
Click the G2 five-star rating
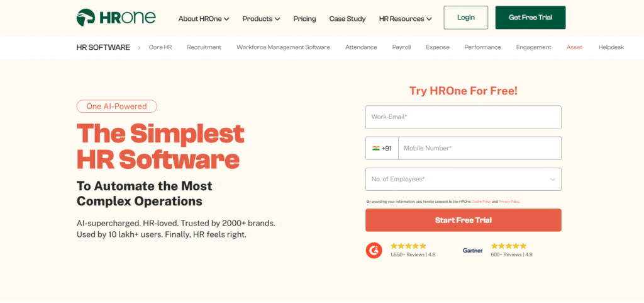[x=408, y=246]
